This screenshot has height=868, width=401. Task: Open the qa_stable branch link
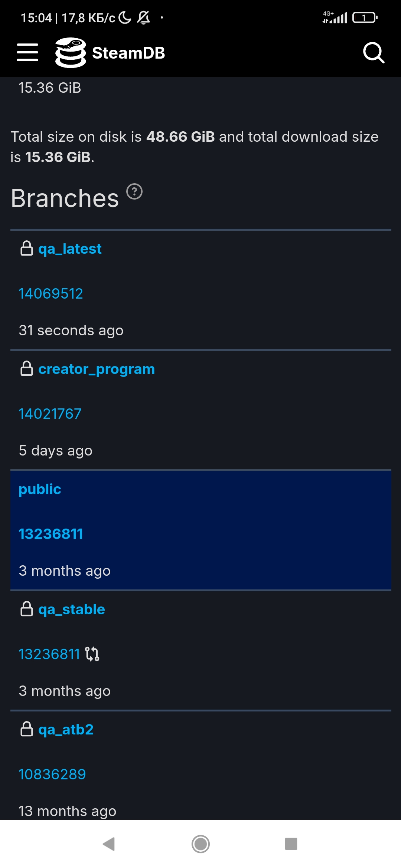click(72, 609)
